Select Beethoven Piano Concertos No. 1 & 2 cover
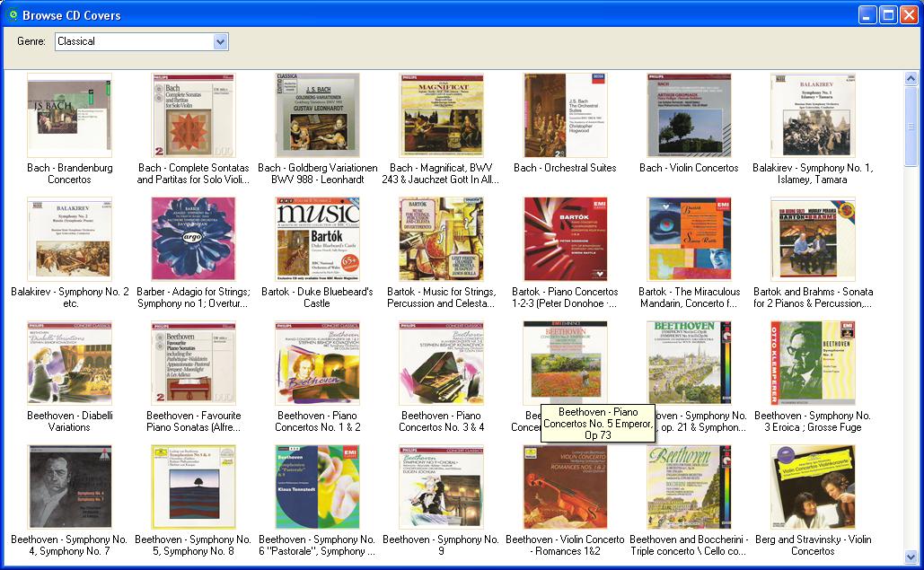The width and height of the screenshot is (924, 570). 317,363
